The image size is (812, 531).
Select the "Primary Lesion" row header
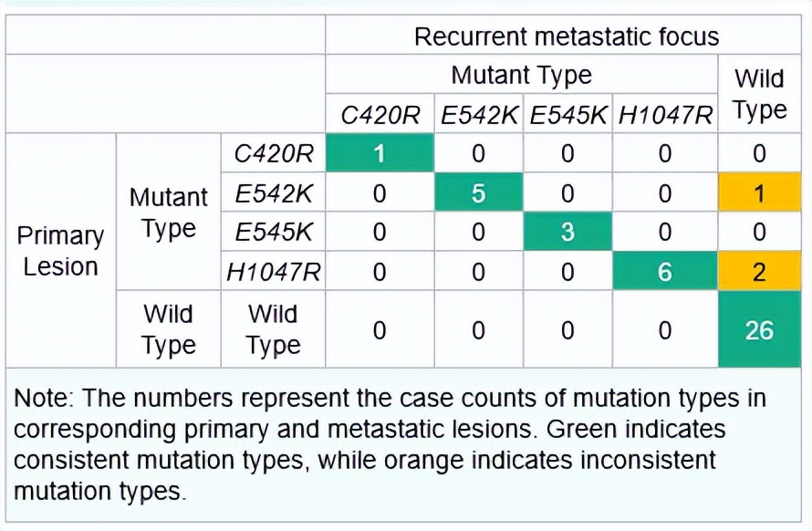60,251
